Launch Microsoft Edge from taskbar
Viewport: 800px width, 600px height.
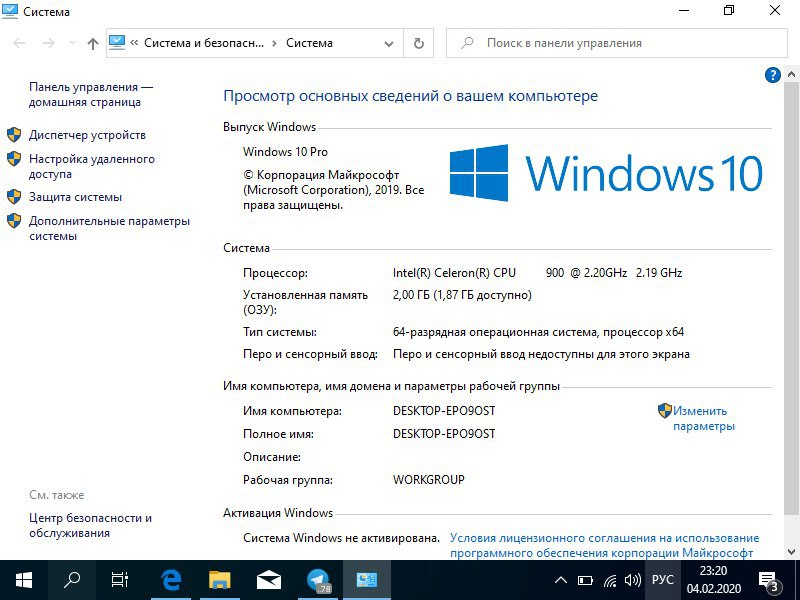coord(171,580)
